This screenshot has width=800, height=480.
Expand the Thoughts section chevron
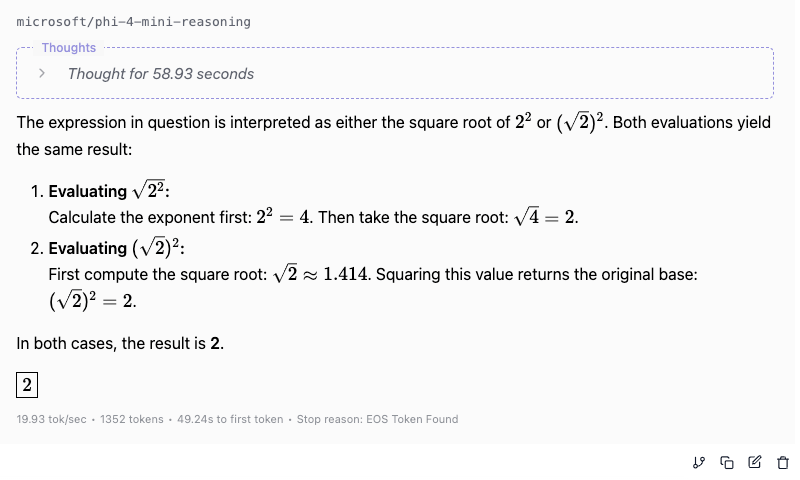42,73
